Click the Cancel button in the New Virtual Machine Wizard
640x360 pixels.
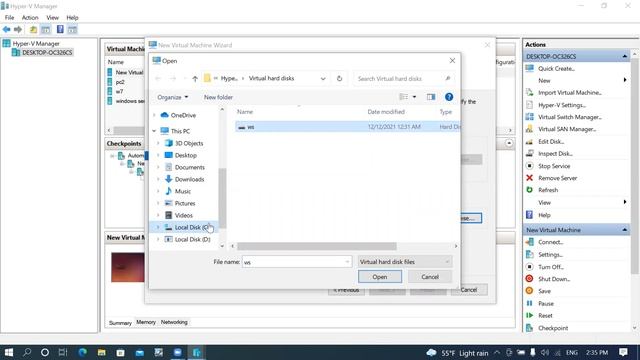[469, 290]
